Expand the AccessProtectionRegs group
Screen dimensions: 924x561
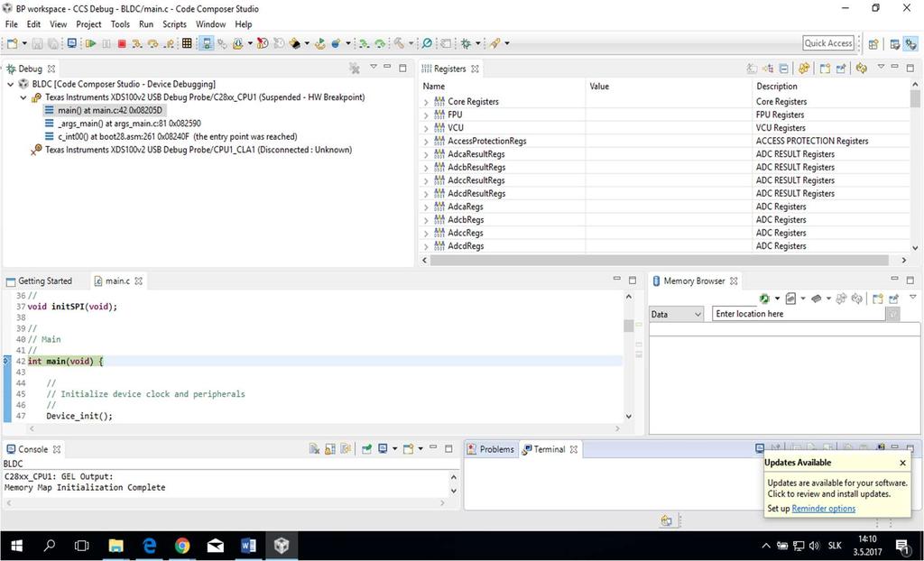[x=426, y=142]
